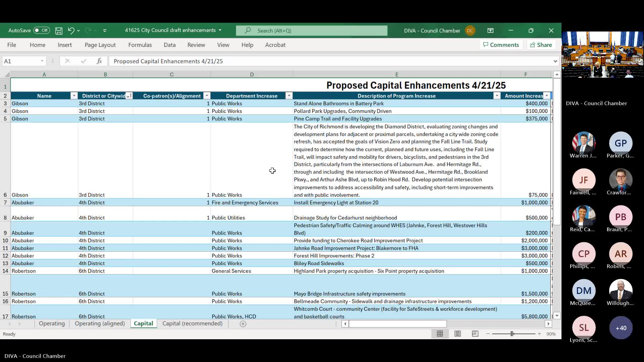The height and width of the screenshot is (362, 644).
Task: Click the GP Parker participant avatar
Action: point(621,143)
